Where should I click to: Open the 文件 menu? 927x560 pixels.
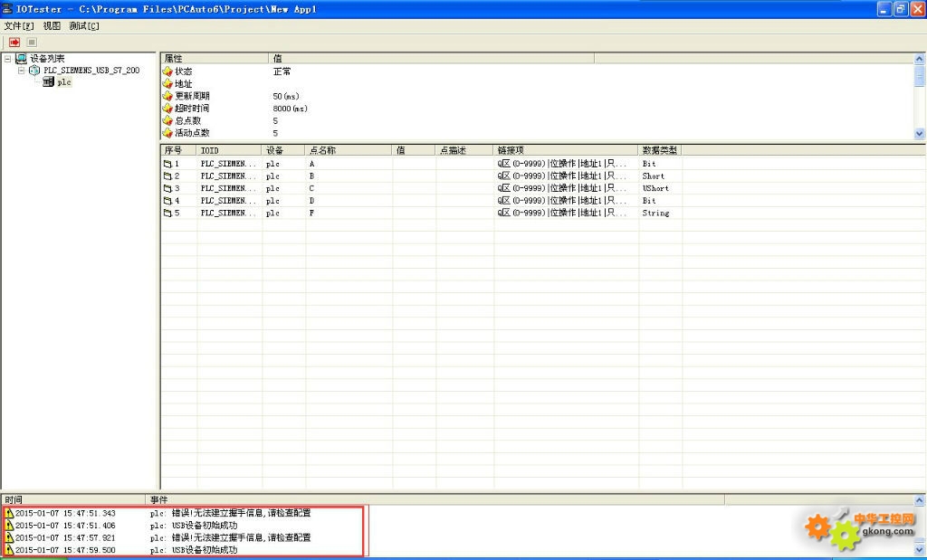click(x=18, y=26)
